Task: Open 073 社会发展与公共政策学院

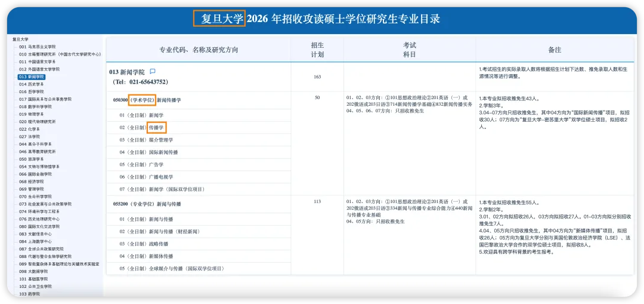Action: (x=45, y=204)
